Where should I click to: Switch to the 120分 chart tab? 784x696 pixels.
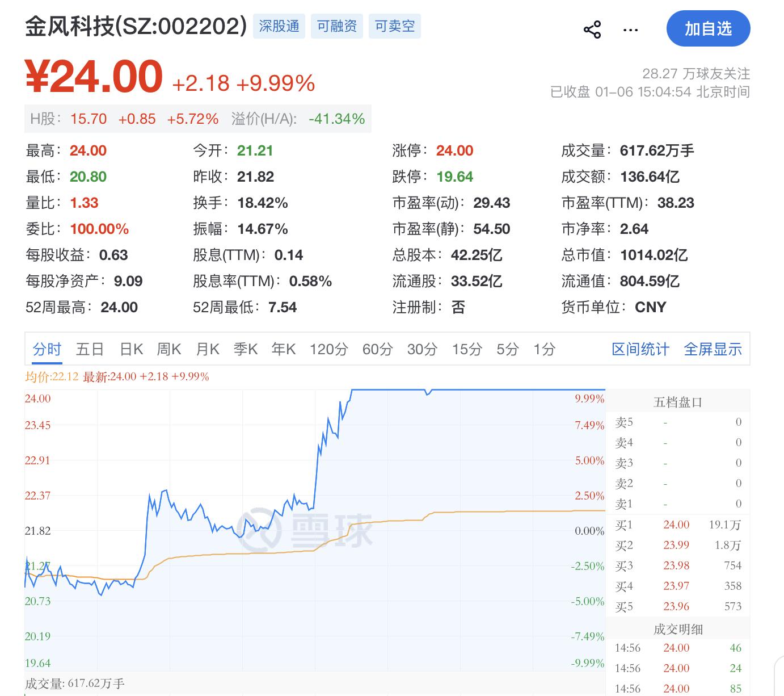click(x=329, y=349)
